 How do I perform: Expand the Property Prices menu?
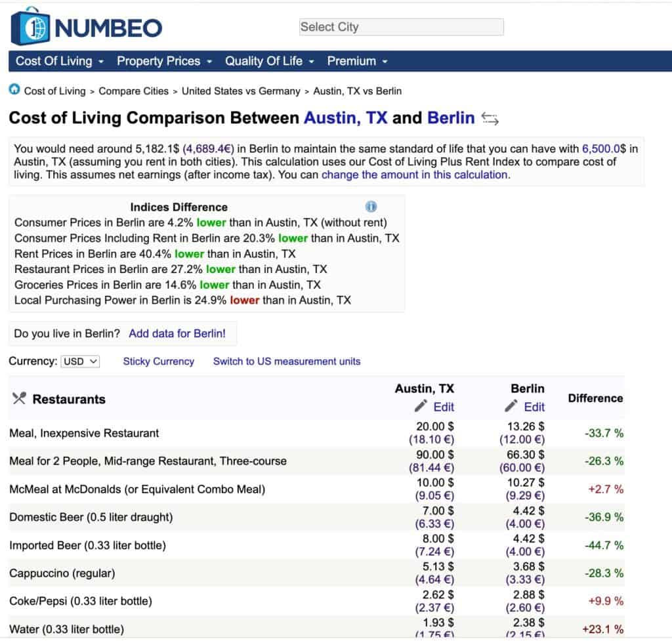tap(164, 61)
